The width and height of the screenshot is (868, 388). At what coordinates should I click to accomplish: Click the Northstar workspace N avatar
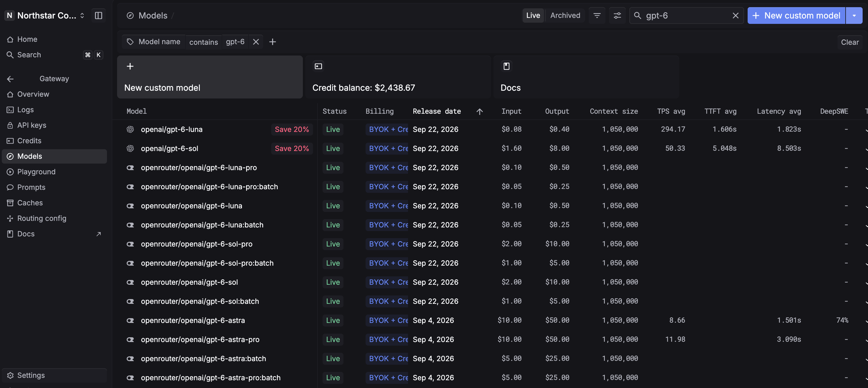[10, 16]
